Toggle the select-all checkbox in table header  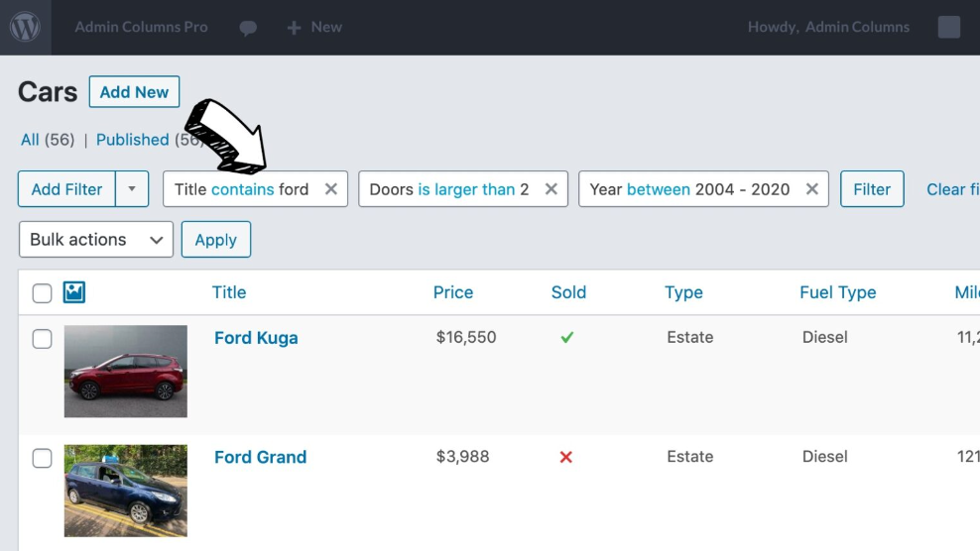click(42, 293)
